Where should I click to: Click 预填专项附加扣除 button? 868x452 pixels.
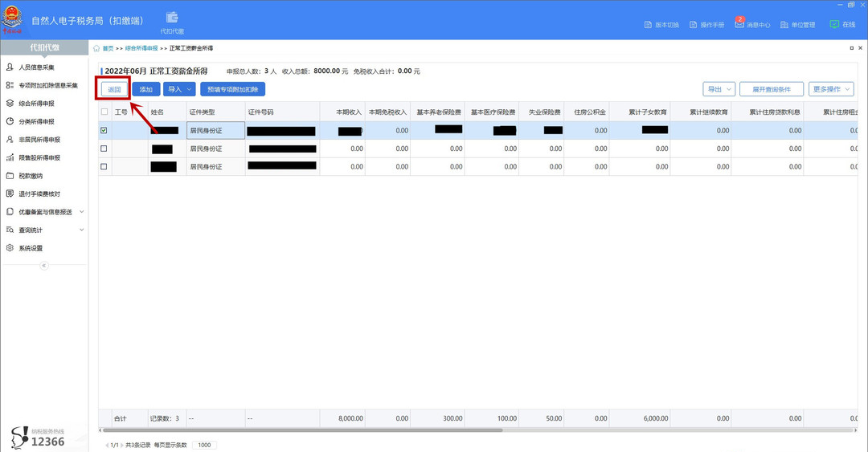232,89
